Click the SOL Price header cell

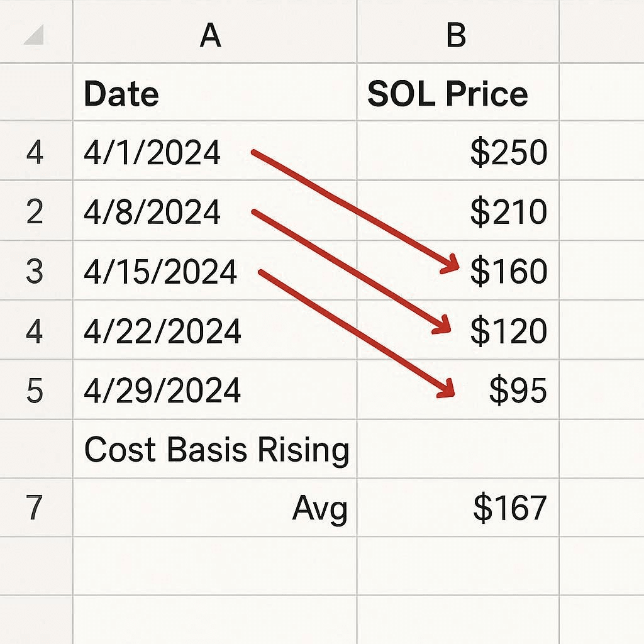click(x=447, y=94)
